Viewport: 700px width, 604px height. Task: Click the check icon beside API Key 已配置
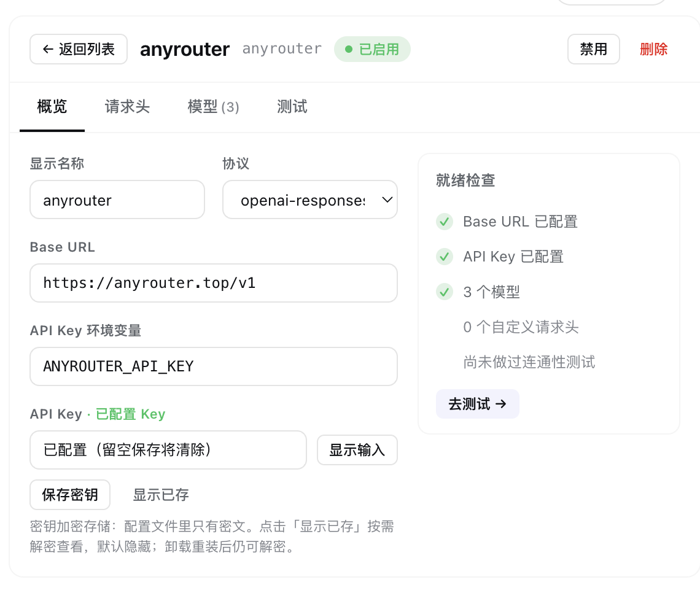[x=445, y=257]
